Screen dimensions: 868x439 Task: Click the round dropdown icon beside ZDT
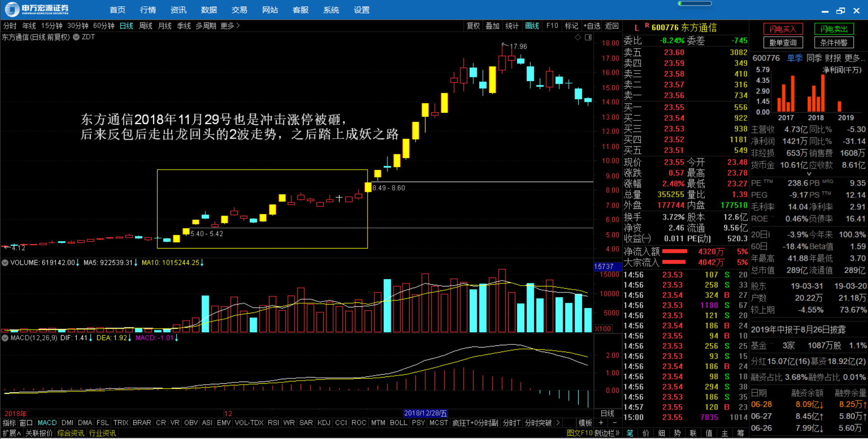tap(76, 37)
